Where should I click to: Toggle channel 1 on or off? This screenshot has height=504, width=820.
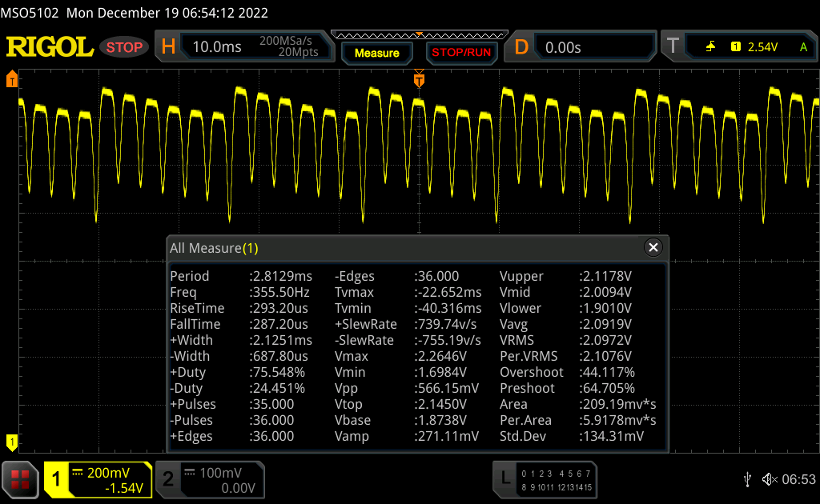click(57, 479)
